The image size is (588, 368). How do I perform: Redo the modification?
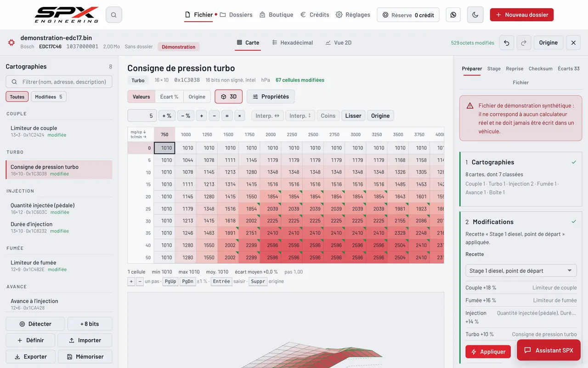(x=524, y=43)
